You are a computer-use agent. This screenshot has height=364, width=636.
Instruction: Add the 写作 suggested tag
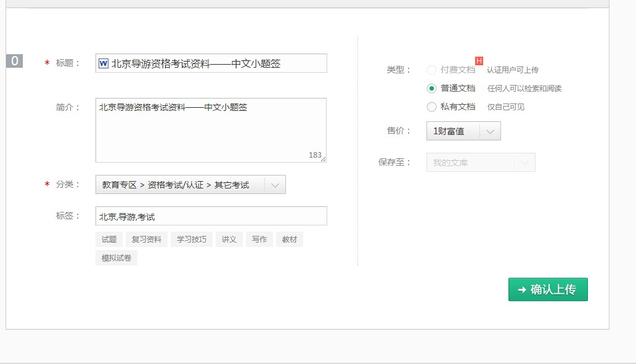point(259,240)
